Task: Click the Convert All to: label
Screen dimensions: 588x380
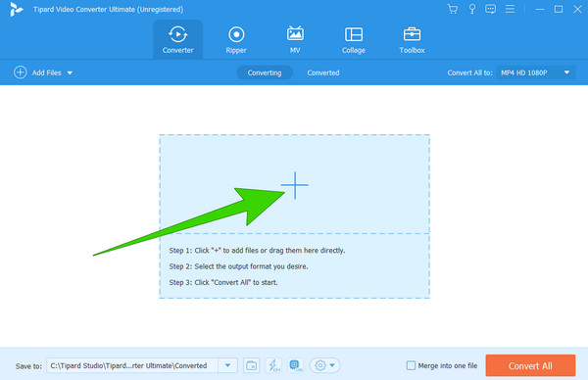Action: 469,72
